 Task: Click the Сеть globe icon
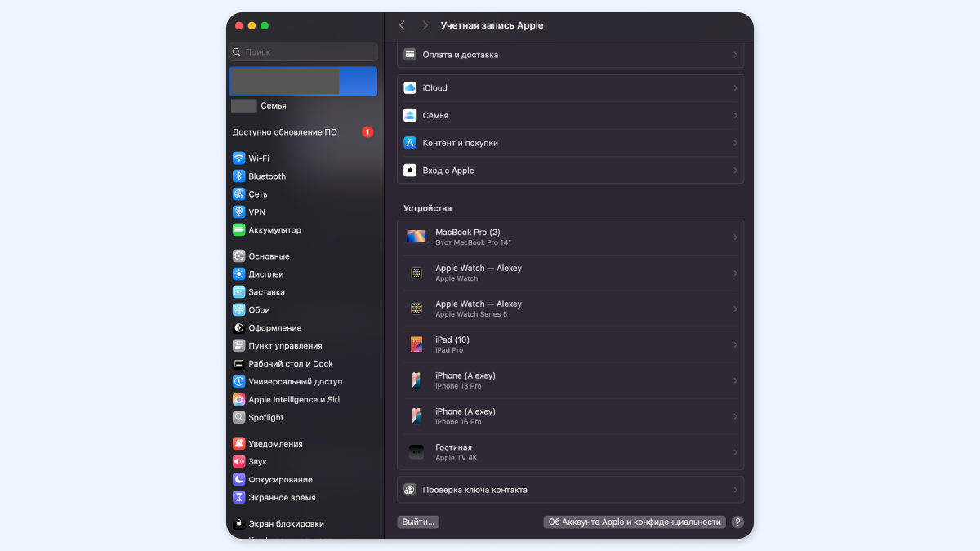(238, 194)
